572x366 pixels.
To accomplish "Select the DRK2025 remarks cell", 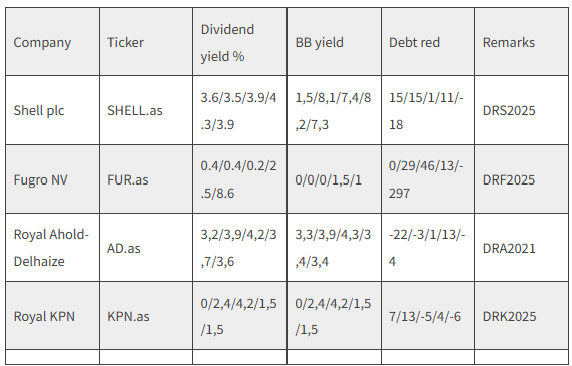I will coord(521,316).
